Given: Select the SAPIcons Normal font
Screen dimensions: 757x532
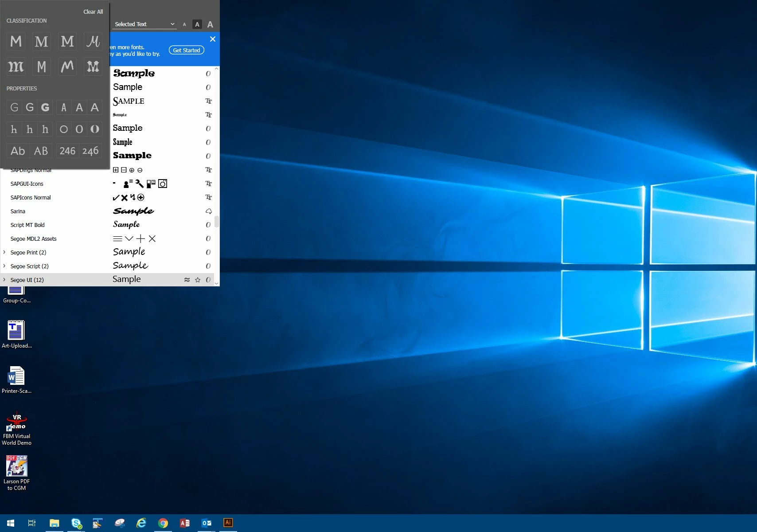Looking at the screenshot, I should (31, 198).
